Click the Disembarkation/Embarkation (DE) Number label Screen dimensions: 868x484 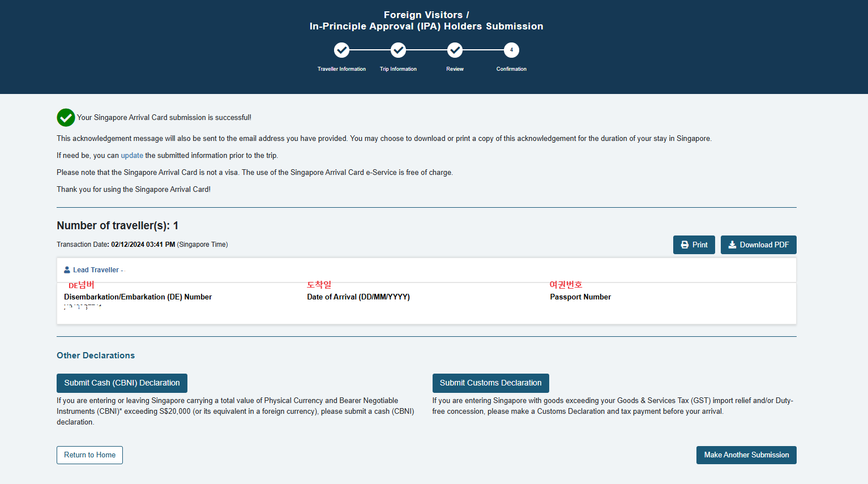(138, 297)
